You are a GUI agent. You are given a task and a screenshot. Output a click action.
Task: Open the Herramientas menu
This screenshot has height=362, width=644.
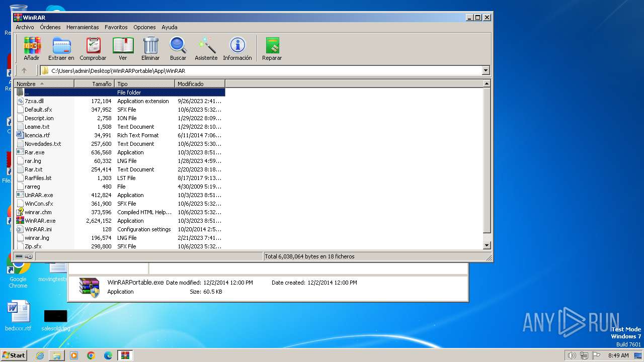pos(83,27)
